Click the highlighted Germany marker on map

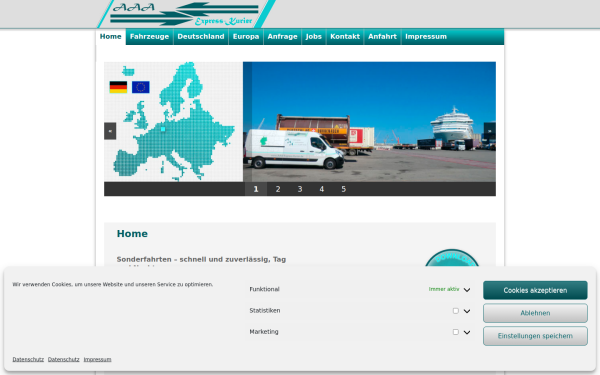(x=163, y=129)
